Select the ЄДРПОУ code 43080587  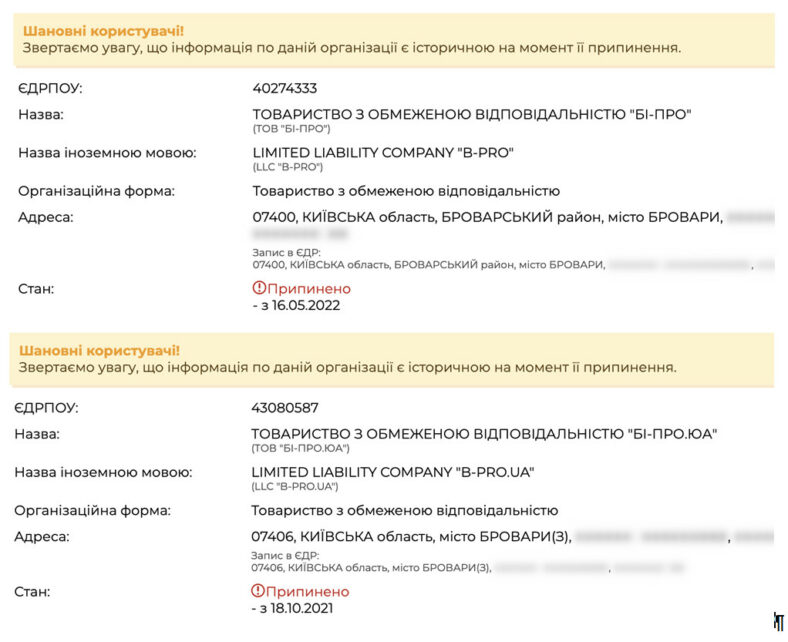pyautogui.click(x=284, y=408)
